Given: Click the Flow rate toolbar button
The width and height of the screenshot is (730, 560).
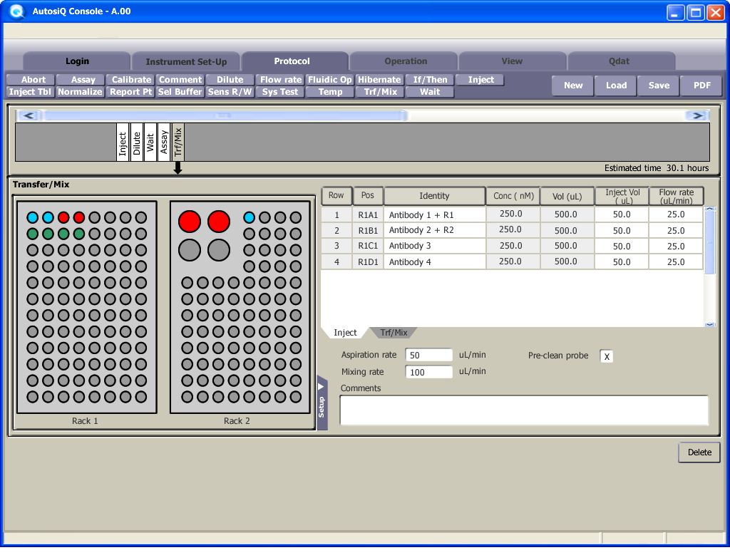Looking at the screenshot, I should 281,80.
